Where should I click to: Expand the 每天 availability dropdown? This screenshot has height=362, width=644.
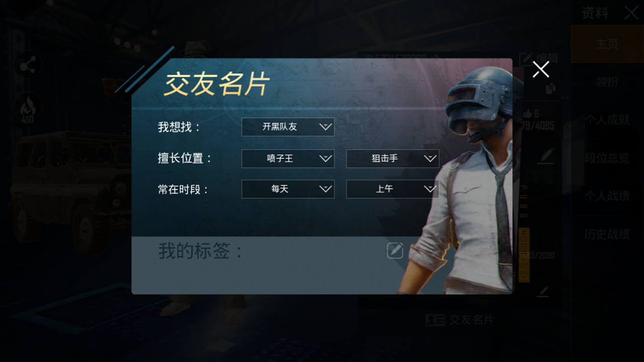[x=288, y=189]
